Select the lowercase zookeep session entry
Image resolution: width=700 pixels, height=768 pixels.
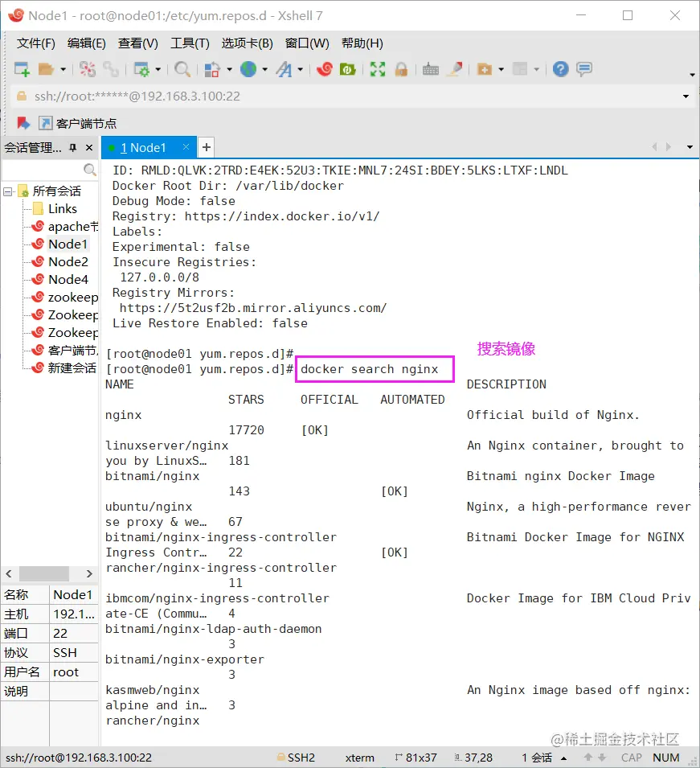tap(72, 297)
